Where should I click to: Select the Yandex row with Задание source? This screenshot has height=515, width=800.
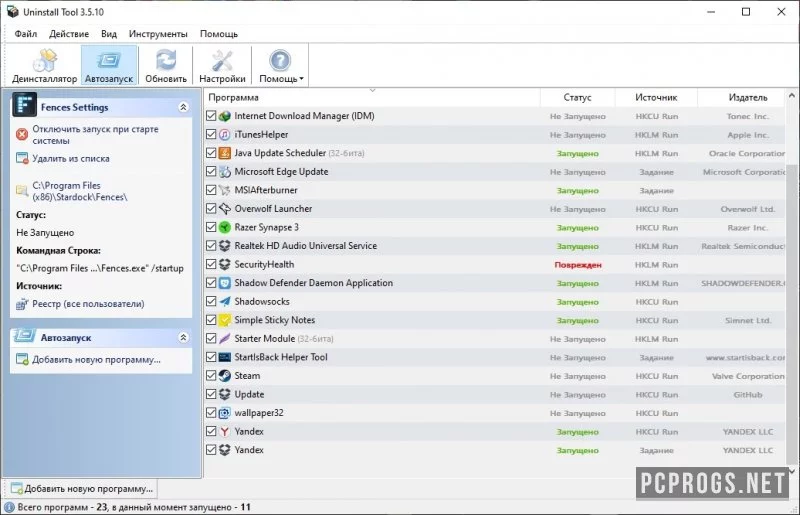click(495, 450)
